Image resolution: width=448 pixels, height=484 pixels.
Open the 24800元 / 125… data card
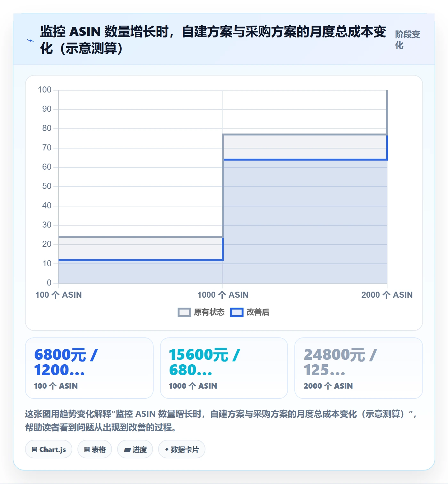coord(359,368)
